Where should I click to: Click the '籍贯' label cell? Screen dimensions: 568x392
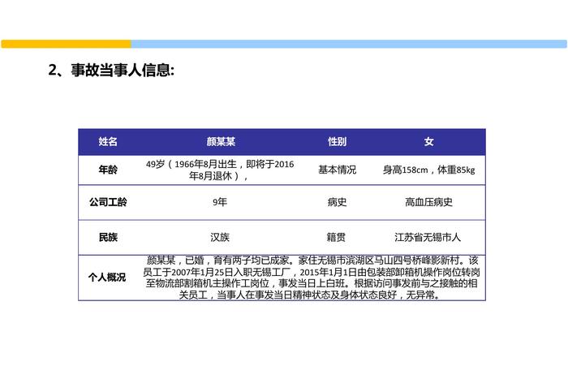(336, 237)
